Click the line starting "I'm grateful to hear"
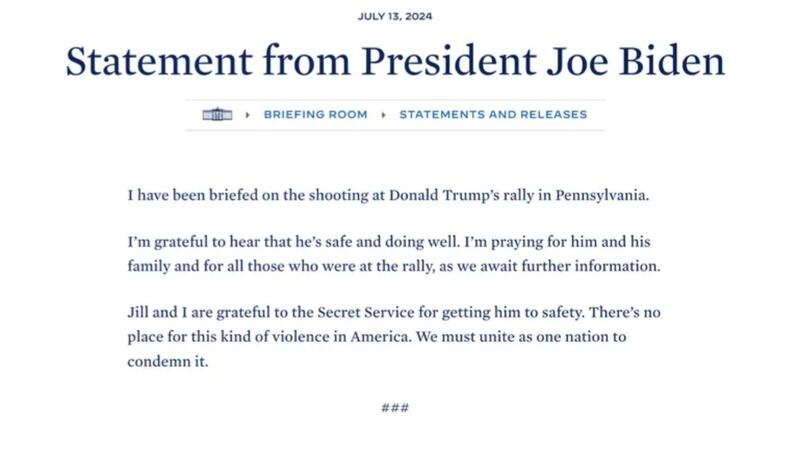Image resolution: width=800 pixels, height=450 pixels. (389, 242)
